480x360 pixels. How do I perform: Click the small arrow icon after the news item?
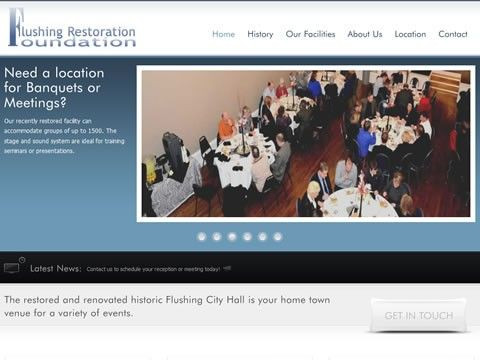tap(227, 268)
